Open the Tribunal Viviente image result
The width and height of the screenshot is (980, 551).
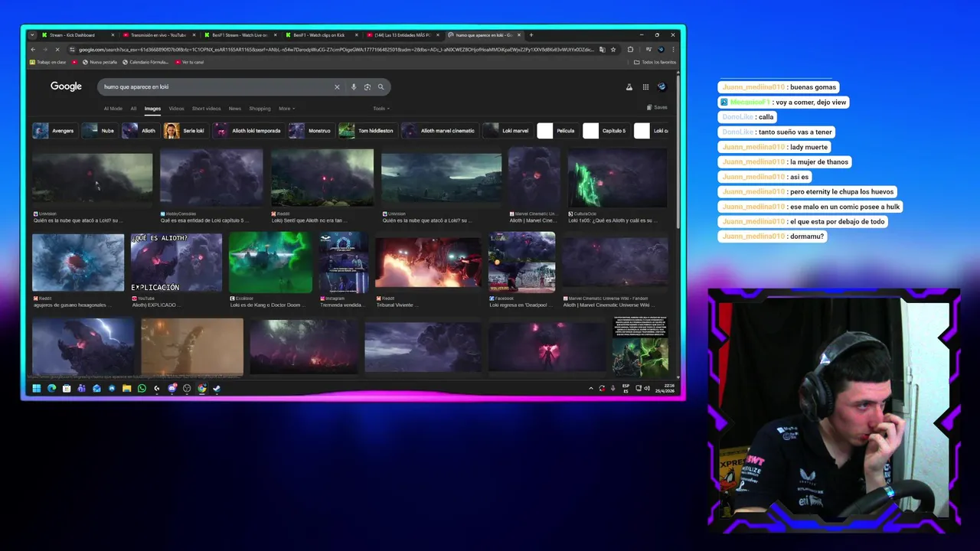(427, 262)
